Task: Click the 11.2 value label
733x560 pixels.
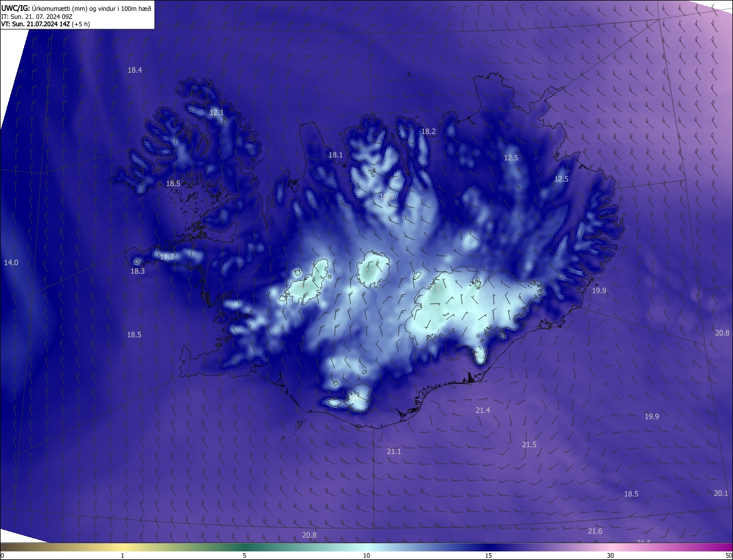Action: click(x=167, y=257)
